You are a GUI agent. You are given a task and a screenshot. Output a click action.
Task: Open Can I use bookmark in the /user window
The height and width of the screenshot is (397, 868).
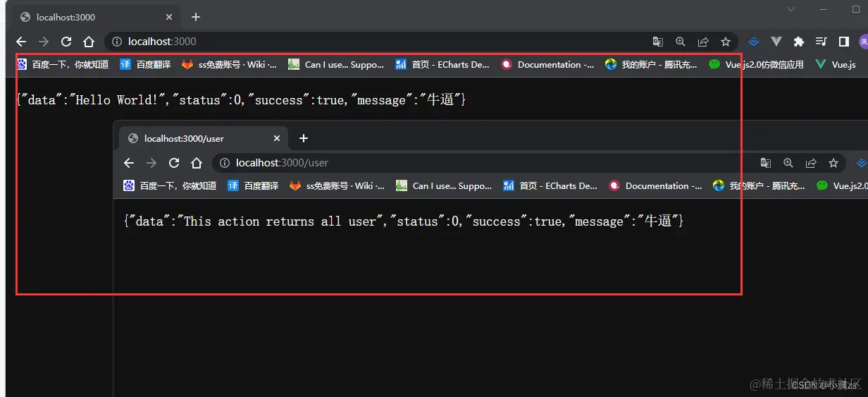[x=445, y=185]
